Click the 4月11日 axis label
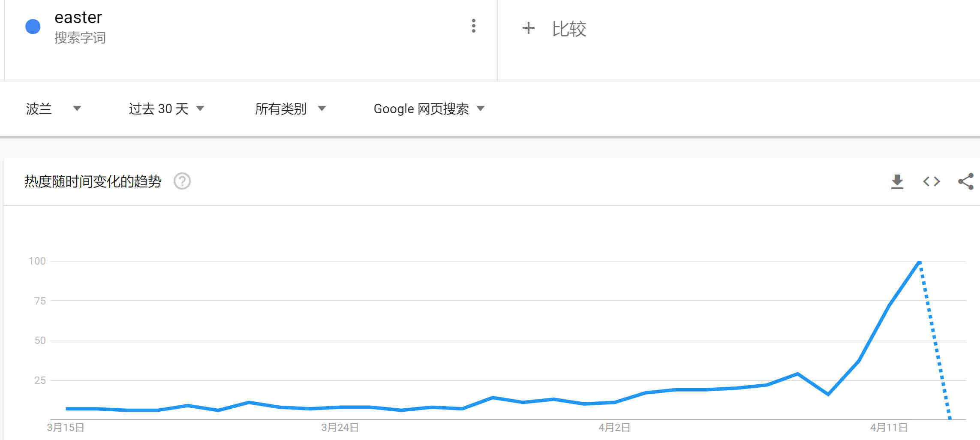This screenshot has height=440, width=980. coord(889,428)
